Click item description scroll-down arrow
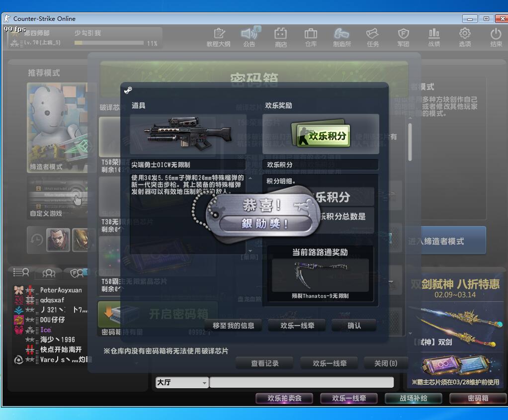 pyautogui.click(x=250, y=251)
